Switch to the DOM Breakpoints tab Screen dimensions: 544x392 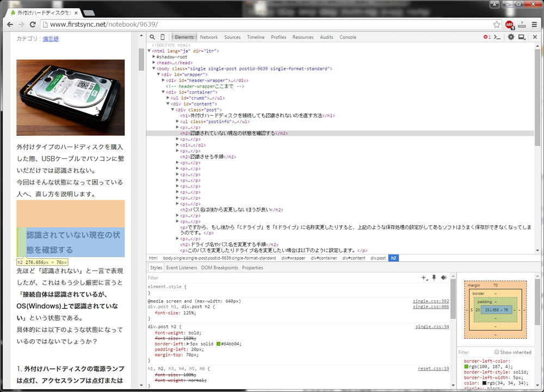[220, 267]
